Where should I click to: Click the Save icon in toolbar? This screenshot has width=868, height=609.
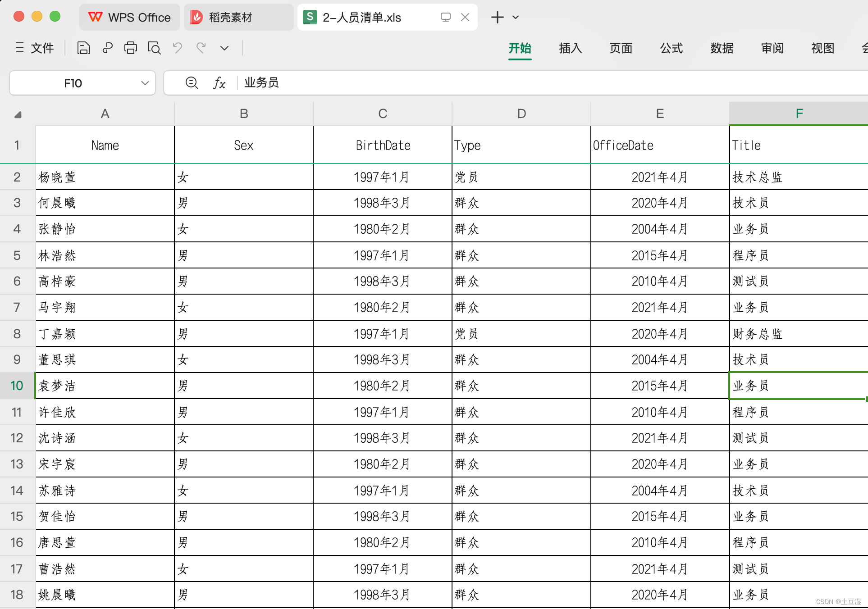click(x=83, y=48)
